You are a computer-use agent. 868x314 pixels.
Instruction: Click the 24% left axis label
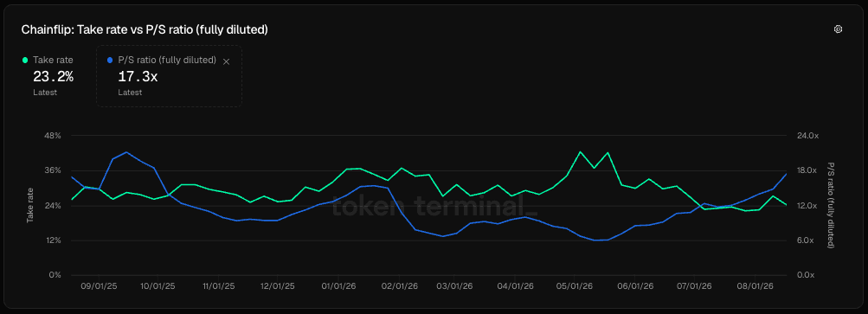53,206
